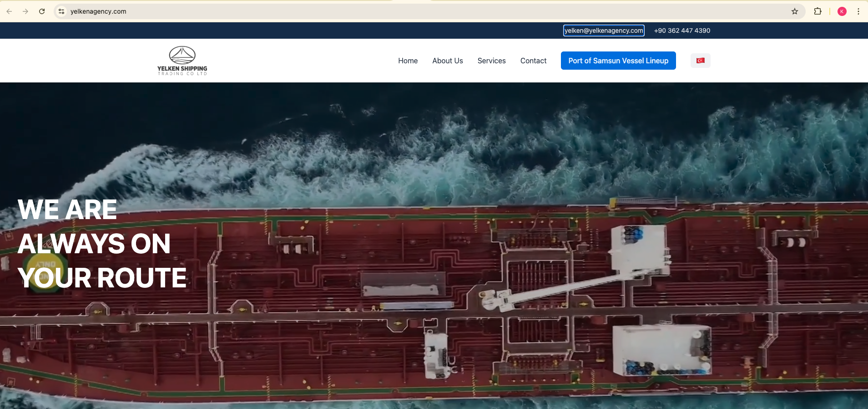Switch language via Turkish flag icon

click(701, 61)
